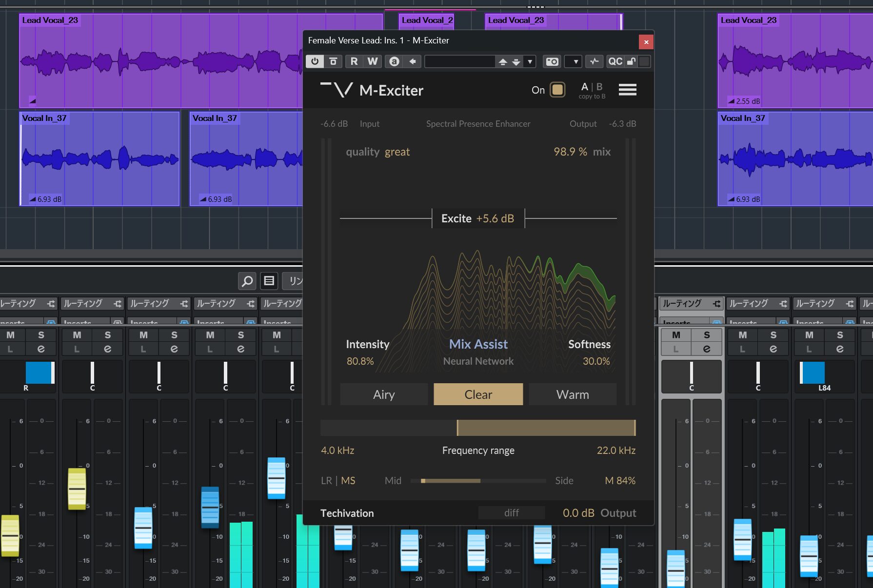Toggle the diff button
The width and height of the screenshot is (873, 588).
pos(511,513)
